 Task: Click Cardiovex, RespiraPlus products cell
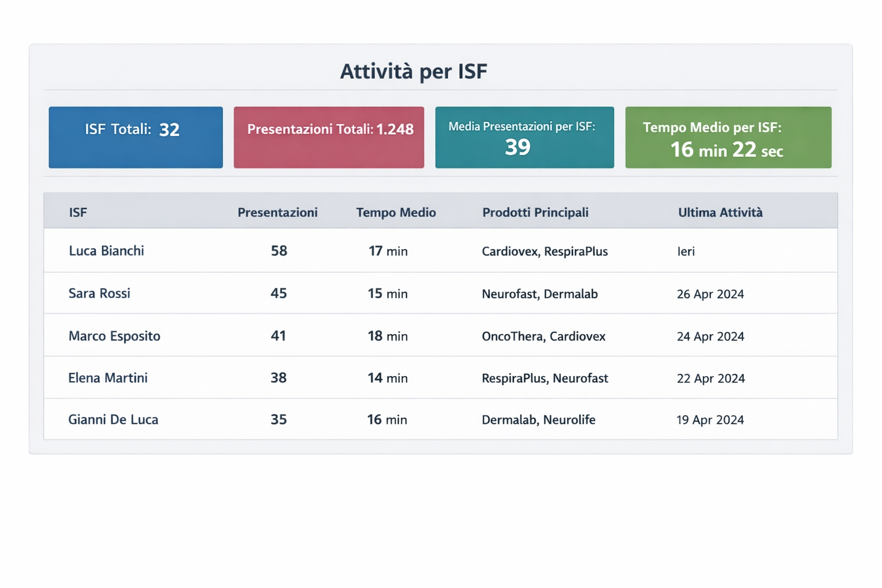(x=544, y=252)
